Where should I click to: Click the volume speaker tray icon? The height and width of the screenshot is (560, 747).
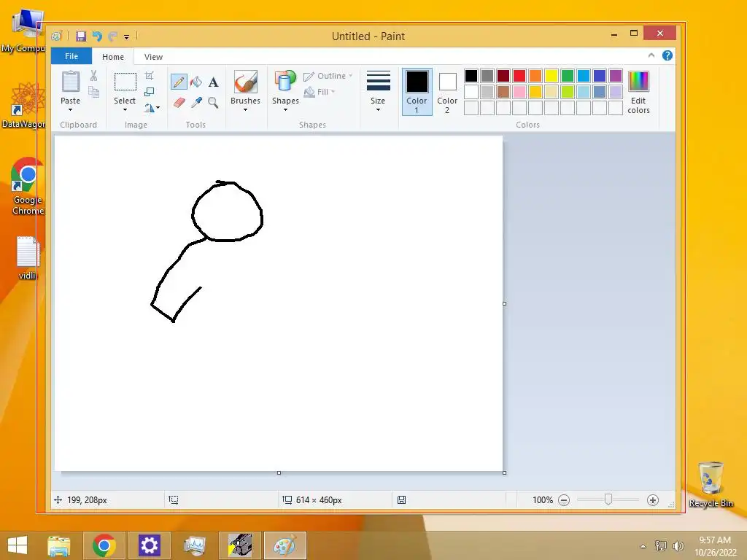click(678, 545)
